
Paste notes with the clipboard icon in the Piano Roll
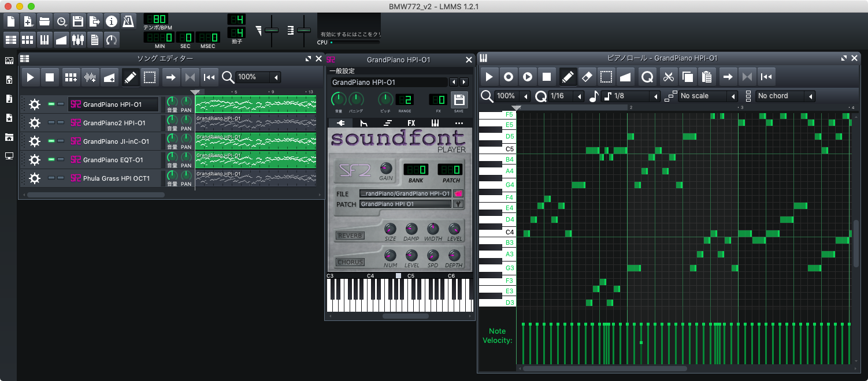707,76
